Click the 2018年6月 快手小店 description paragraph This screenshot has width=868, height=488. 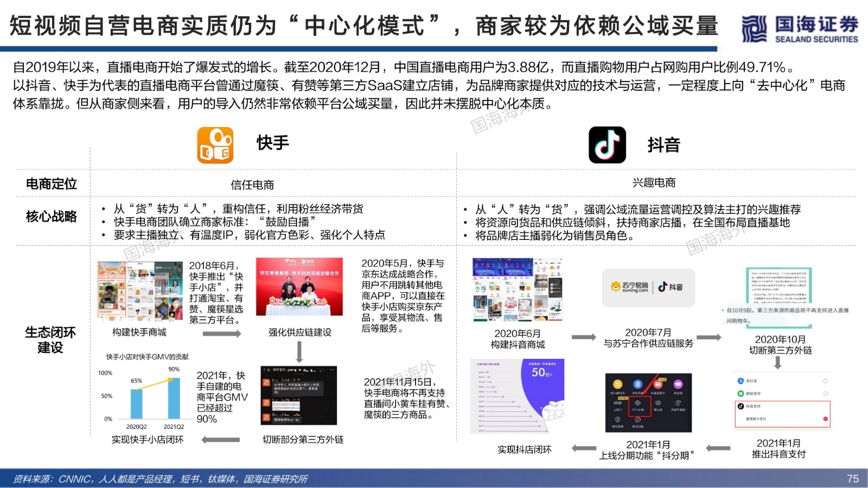216,293
